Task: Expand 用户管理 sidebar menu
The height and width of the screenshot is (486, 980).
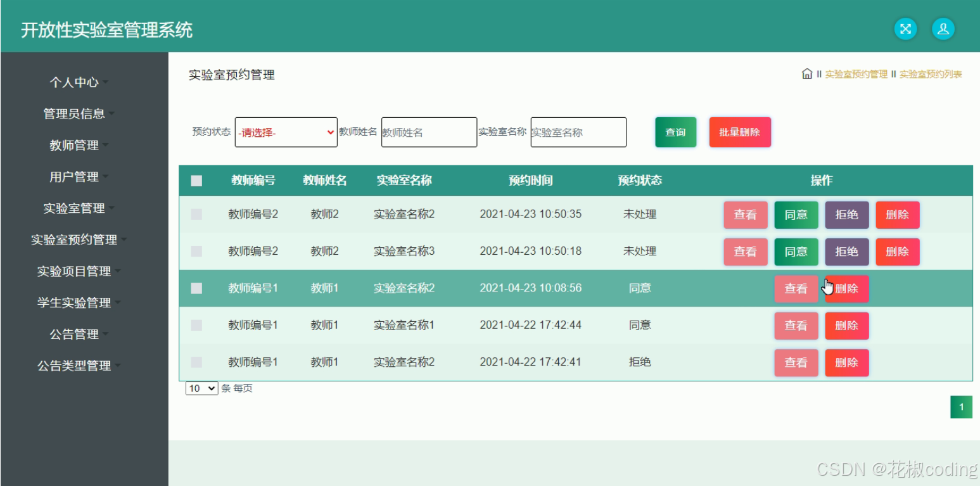Action: [x=79, y=177]
